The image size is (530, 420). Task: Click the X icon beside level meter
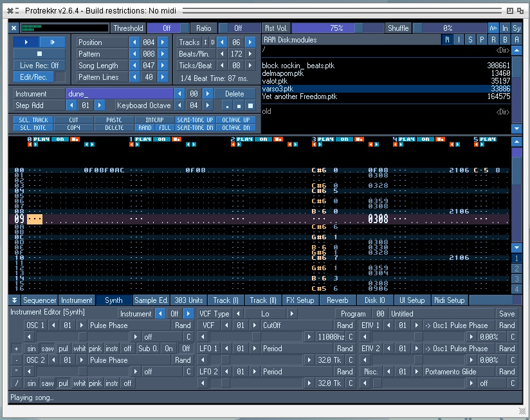(14, 28)
